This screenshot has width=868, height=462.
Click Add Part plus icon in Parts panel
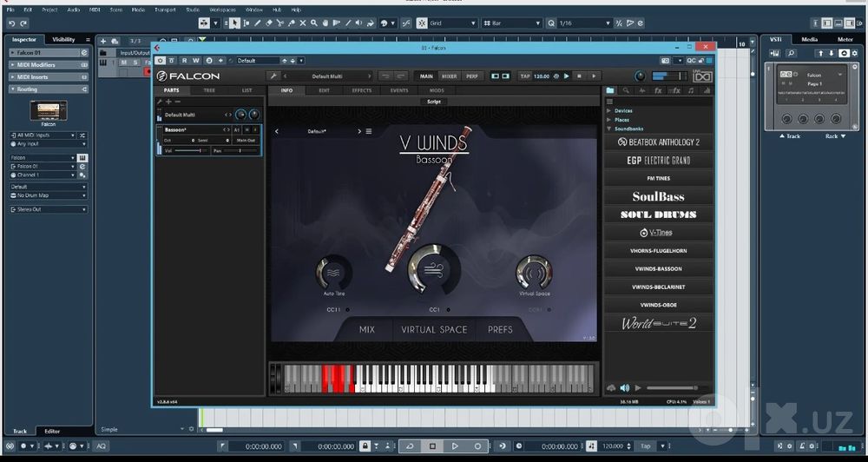coord(168,102)
